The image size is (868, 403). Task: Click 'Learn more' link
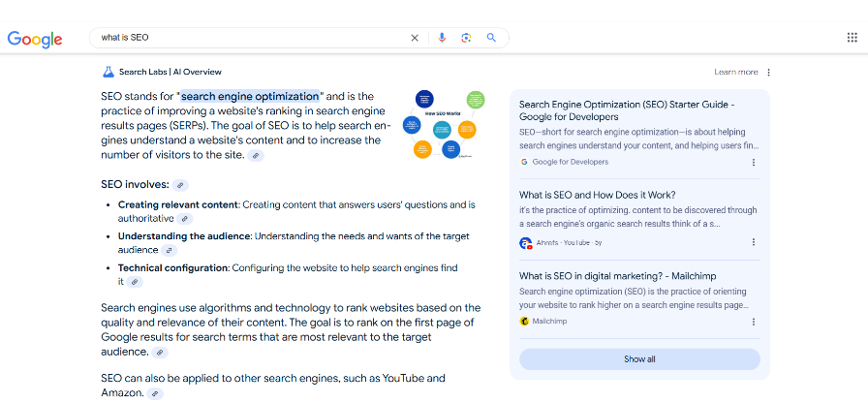[735, 72]
